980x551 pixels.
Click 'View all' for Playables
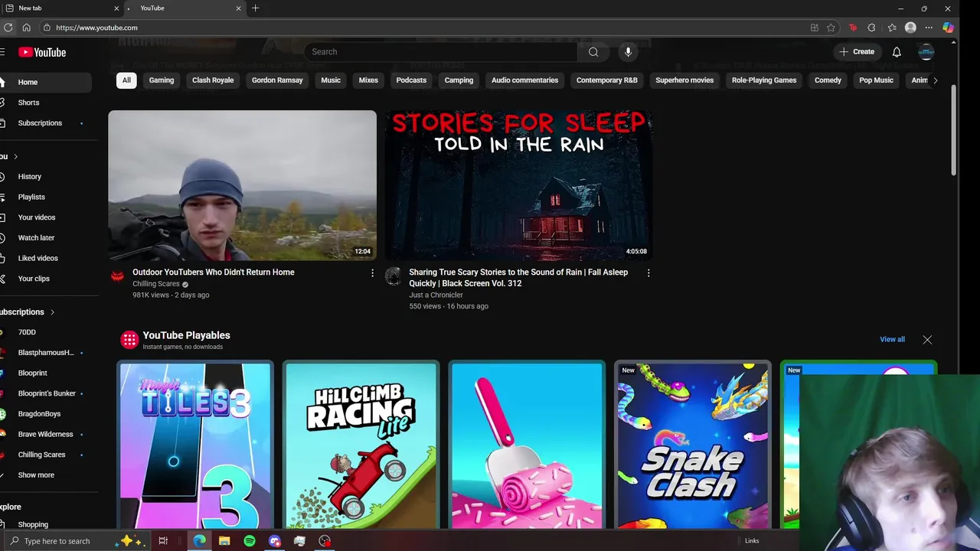click(892, 340)
